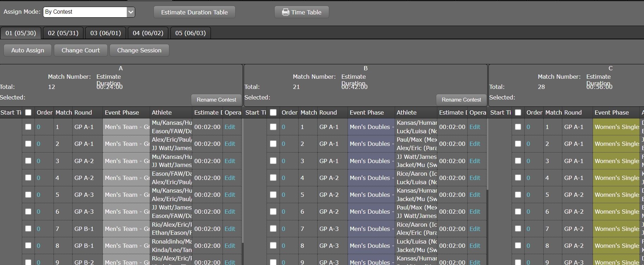Viewport: 644px width, 265px height.
Task: Click order value 0 for court A match 5
Action: (38, 195)
